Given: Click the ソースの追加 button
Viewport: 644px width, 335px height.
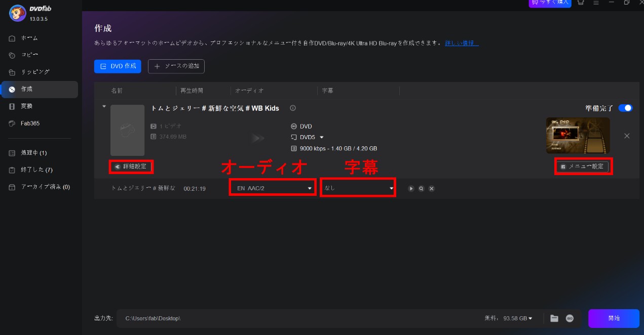Looking at the screenshot, I should [x=176, y=66].
